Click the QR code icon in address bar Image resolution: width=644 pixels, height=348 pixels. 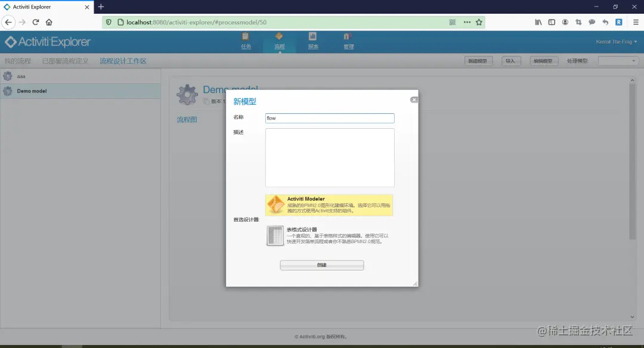click(452, 22)
